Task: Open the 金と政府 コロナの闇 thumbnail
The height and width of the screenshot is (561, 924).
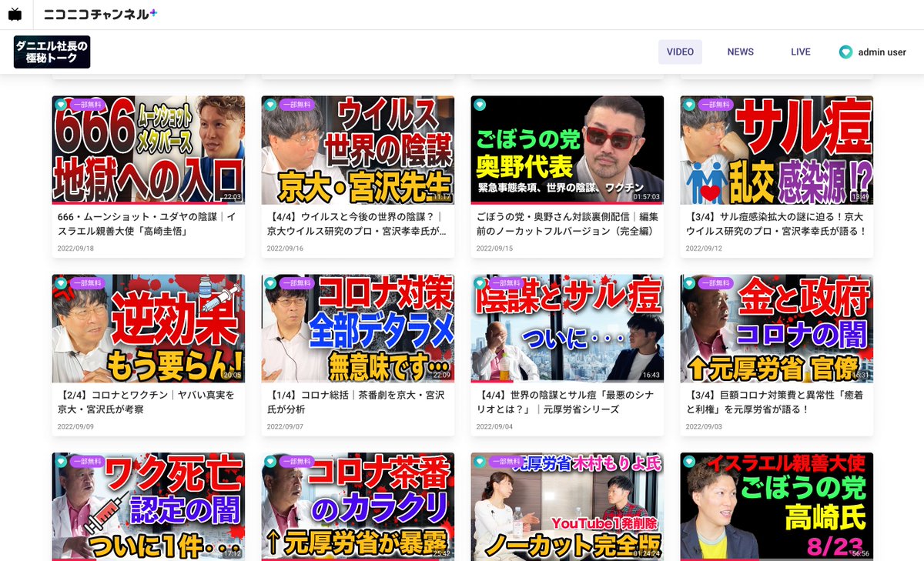Action: click(x=777, y=329)
